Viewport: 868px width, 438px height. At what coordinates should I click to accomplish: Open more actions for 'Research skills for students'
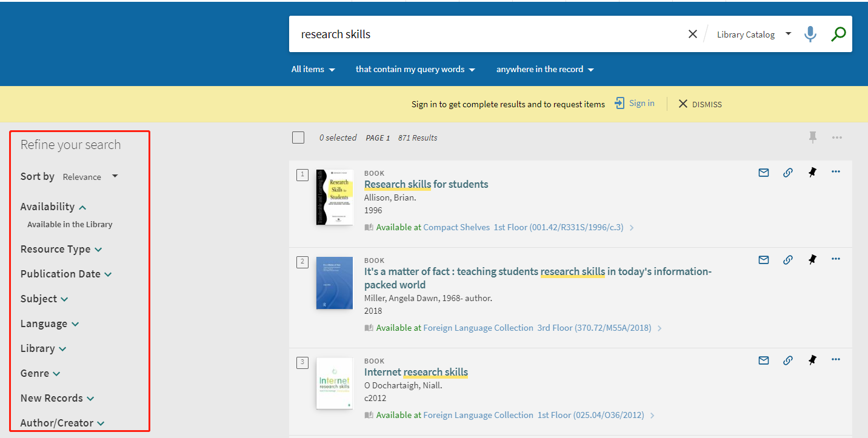(x=836, y=172)
